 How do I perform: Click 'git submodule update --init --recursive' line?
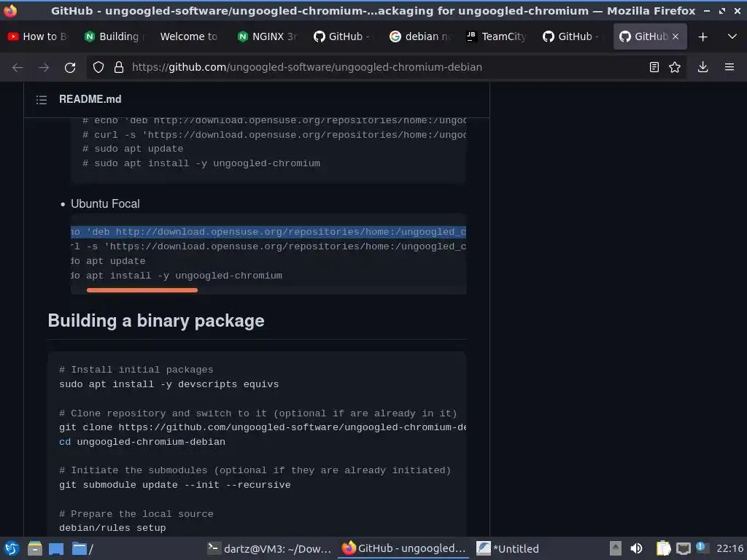pos(175,484)
